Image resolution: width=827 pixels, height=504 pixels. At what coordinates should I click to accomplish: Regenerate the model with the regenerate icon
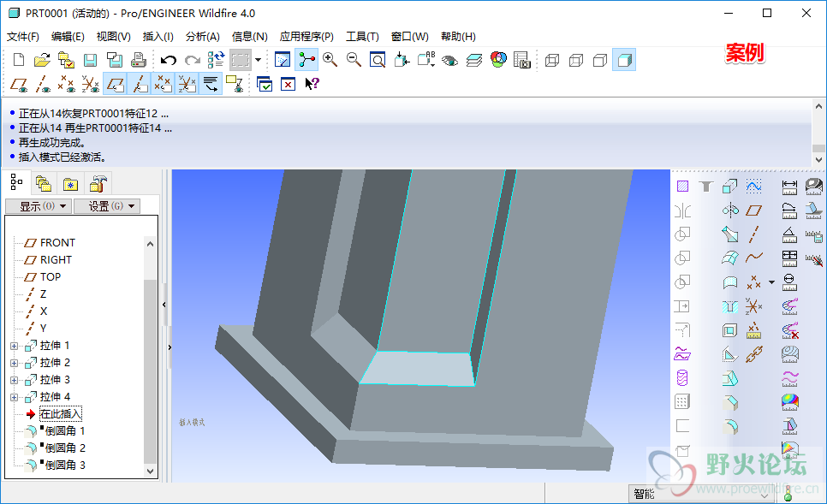click(216, 60)
